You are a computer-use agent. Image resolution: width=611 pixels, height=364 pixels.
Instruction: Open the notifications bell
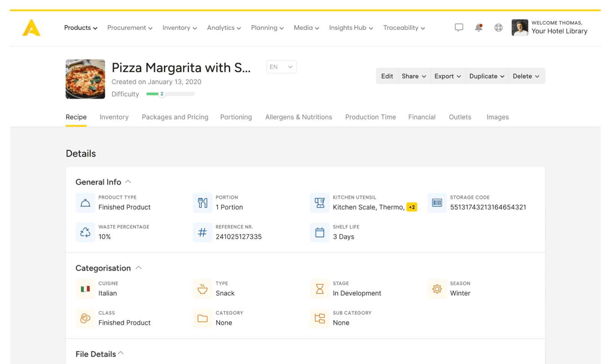(x=478, y=27)
